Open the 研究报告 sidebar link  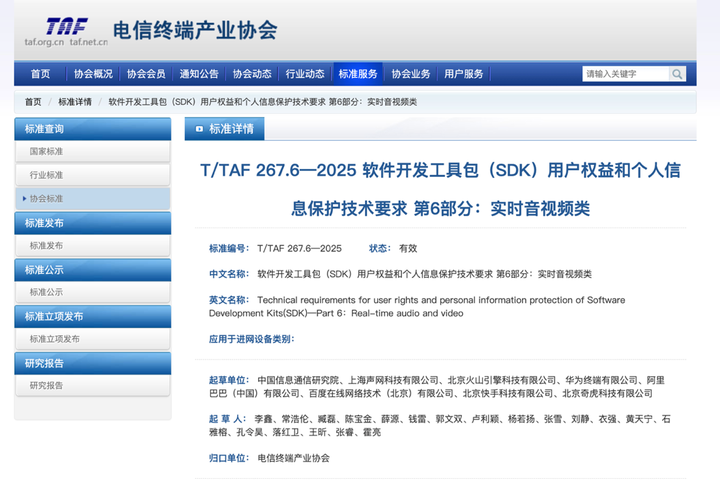click(93, 385)
